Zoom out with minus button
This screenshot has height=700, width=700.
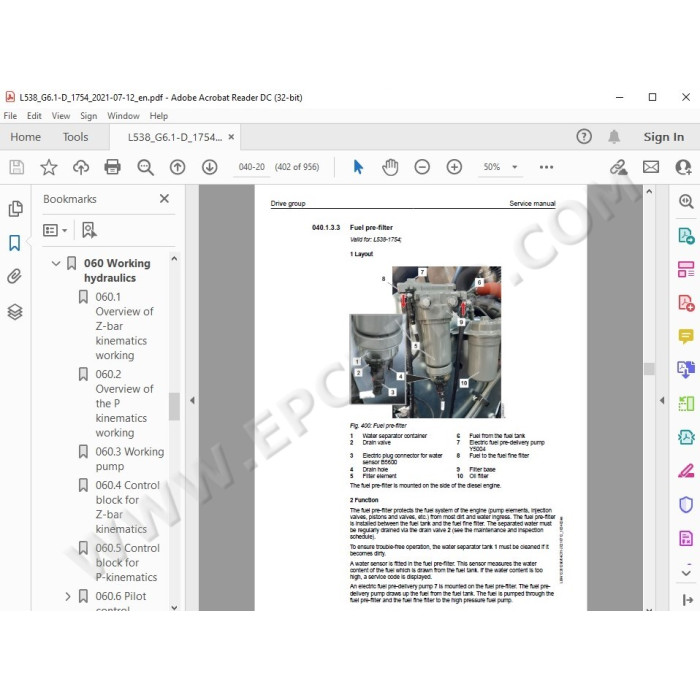(x=422, y=167)
